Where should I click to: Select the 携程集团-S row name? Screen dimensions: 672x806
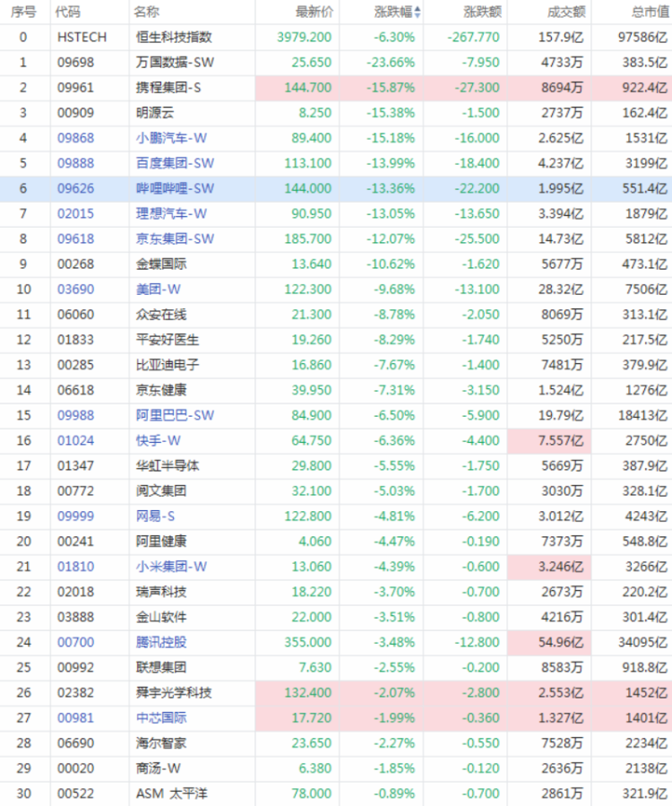[168, 87]
